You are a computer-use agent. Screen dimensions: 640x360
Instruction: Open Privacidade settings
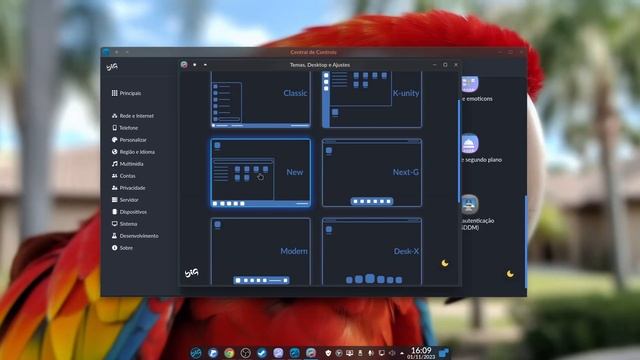click(x=128, y=188)
